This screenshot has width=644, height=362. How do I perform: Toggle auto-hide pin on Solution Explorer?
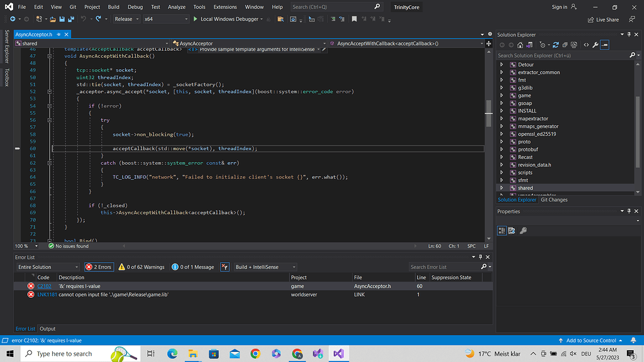(x=629, y=35)
